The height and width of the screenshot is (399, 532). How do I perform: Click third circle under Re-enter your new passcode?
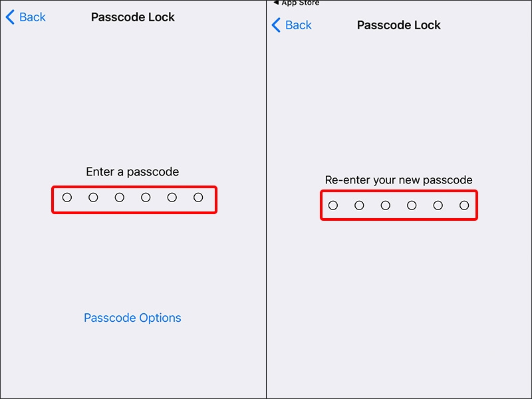[386, 205]
